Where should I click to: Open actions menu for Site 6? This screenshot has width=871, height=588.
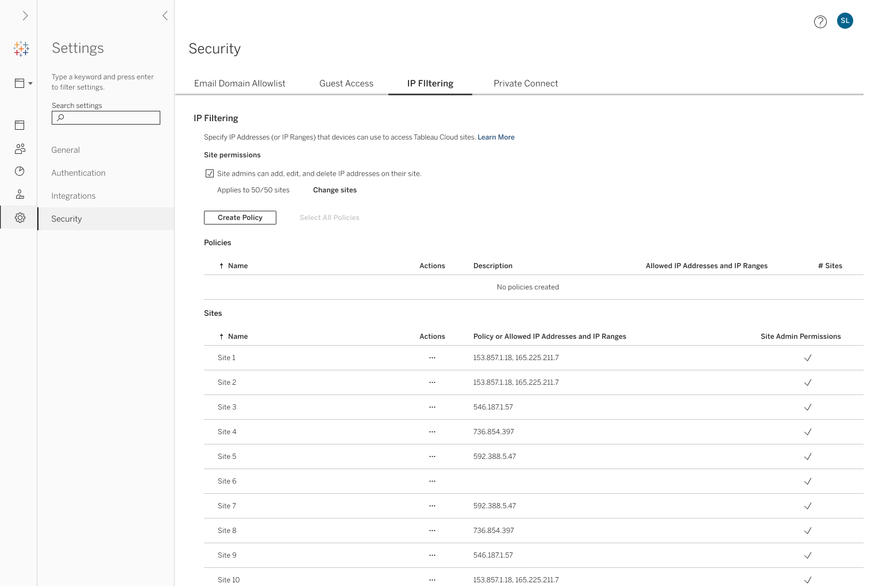pos(432,481)
